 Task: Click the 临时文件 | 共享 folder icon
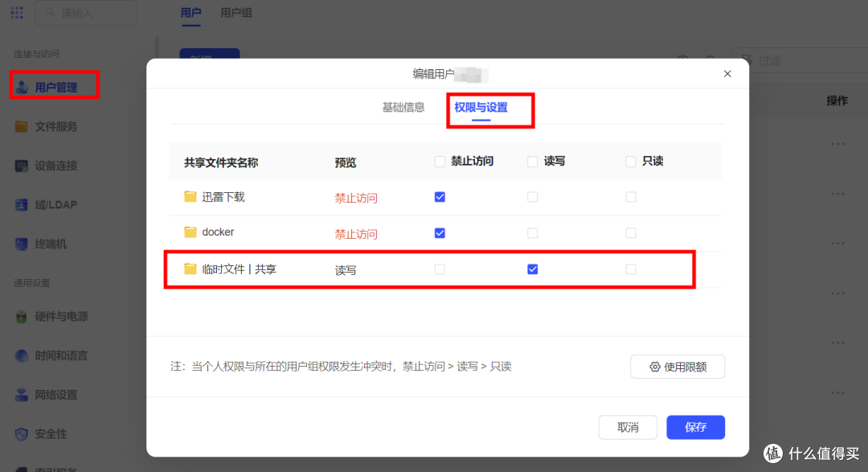(190, 269)
